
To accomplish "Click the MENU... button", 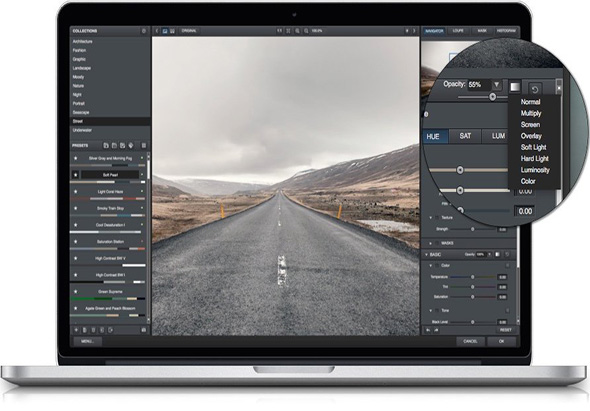I will pos(87,341).
